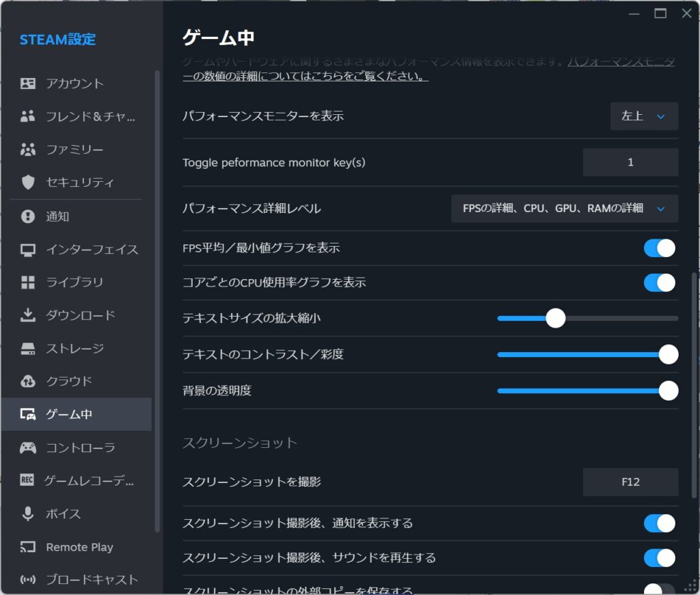700x595 pixels.
Task: Open the アカウント settings page
Action: point(77,83)
